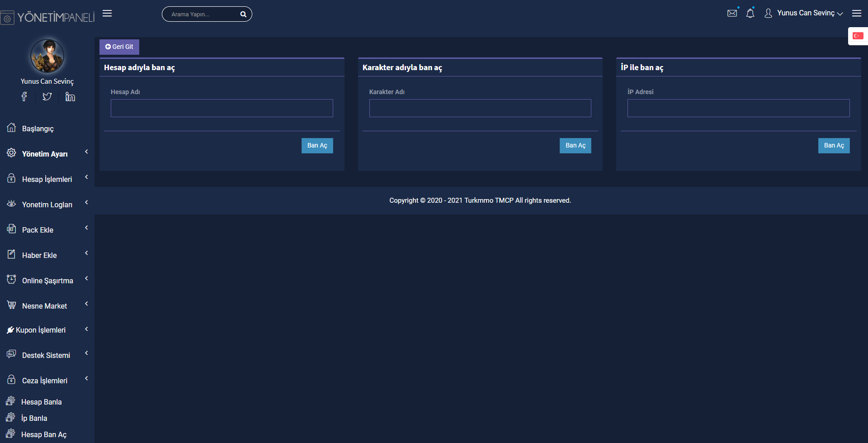
Task: Click the YÖNETİMPANELİ logo link
Action: (47, 17)
